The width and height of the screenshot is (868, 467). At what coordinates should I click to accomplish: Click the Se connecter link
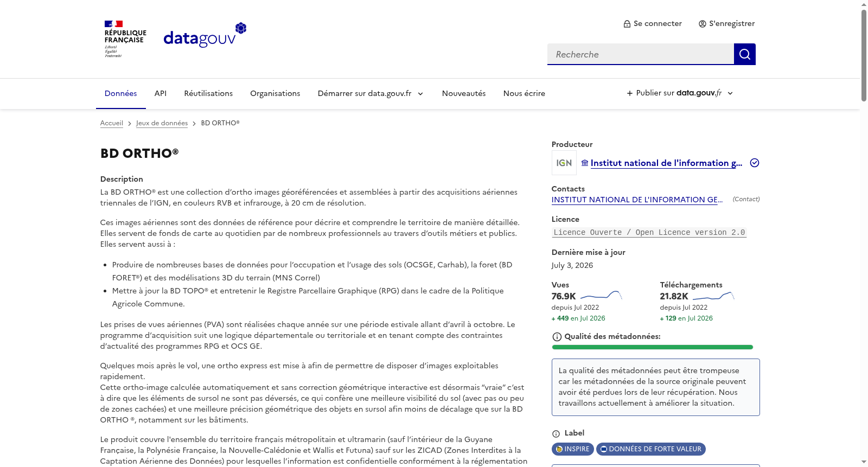click(x=653, y=23)
